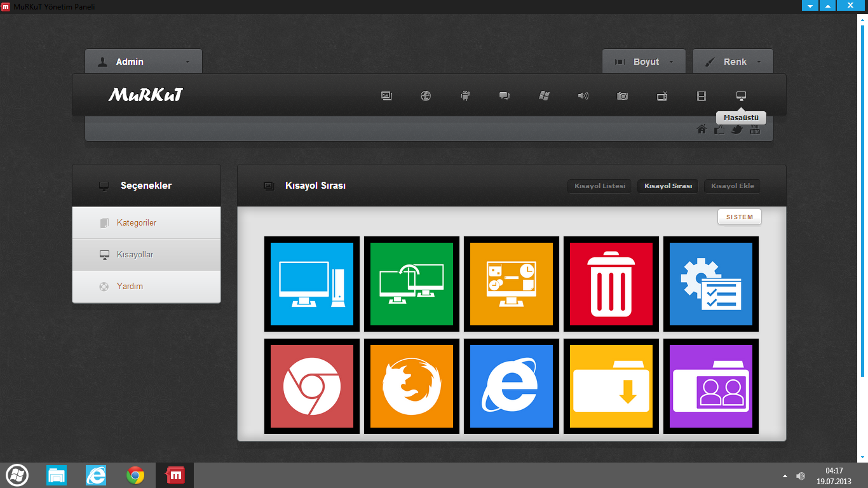Expand the Admin user dropdown
This screenshot has width=868, height=488.
144,62
